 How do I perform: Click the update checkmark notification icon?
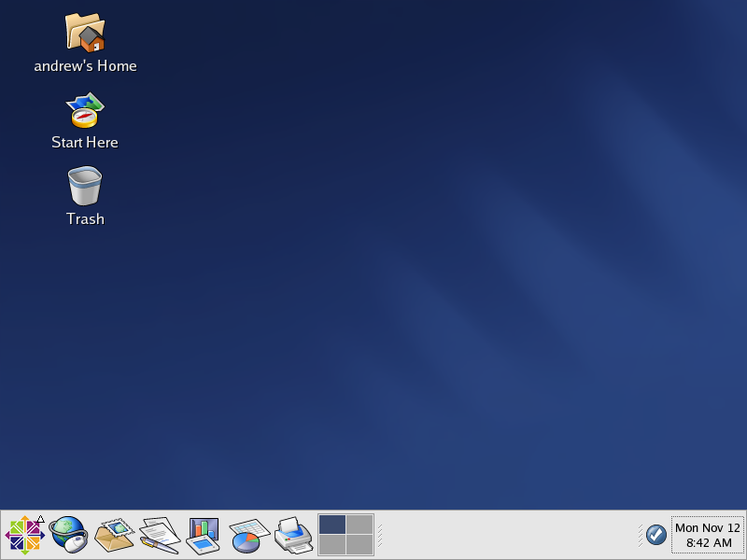click(x=656, y=535)
